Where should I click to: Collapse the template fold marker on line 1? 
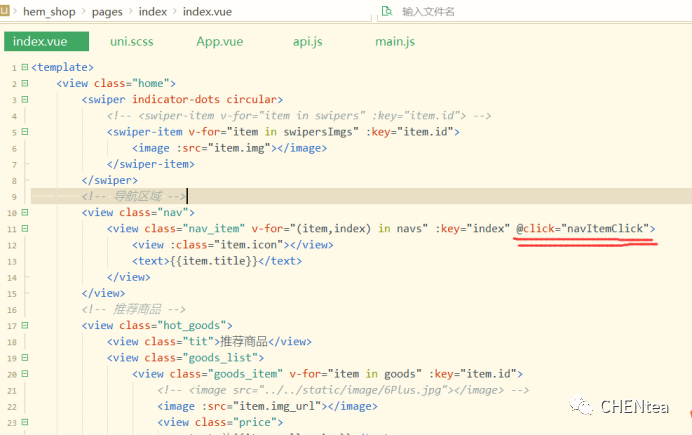[x=24, y=67]
